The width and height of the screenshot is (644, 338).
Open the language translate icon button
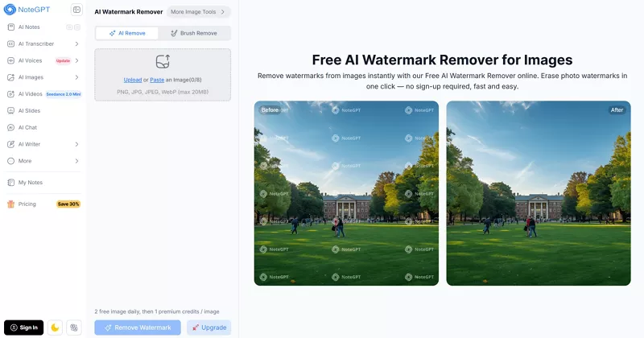tap(74, 328)
